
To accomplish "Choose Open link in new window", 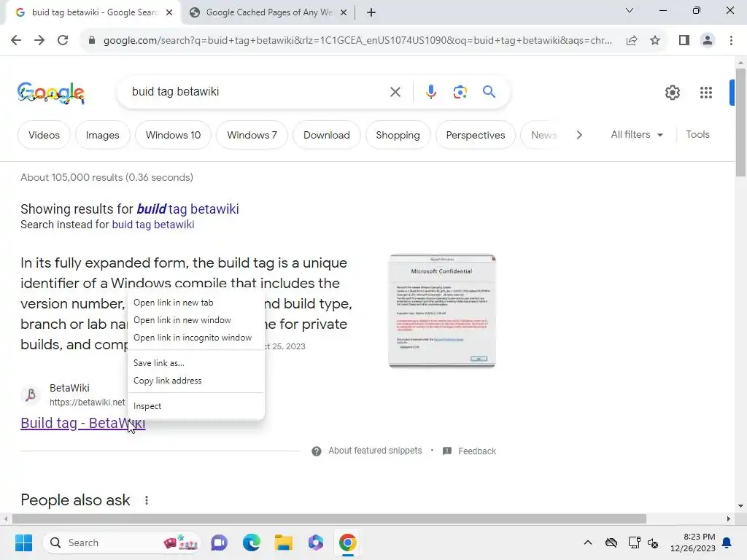I will tap(196, 321).
